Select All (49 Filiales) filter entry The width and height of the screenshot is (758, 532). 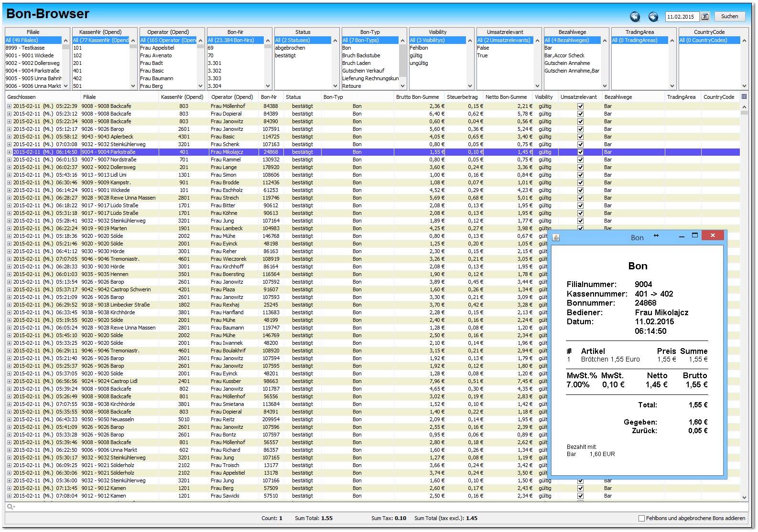[33, 40]
